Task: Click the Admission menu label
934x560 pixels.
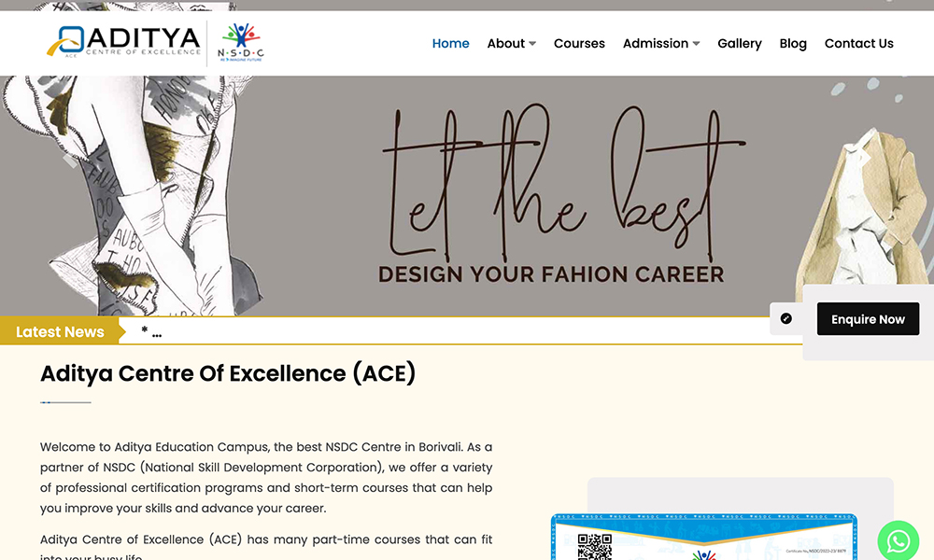Action: click(x=655, y=43)
